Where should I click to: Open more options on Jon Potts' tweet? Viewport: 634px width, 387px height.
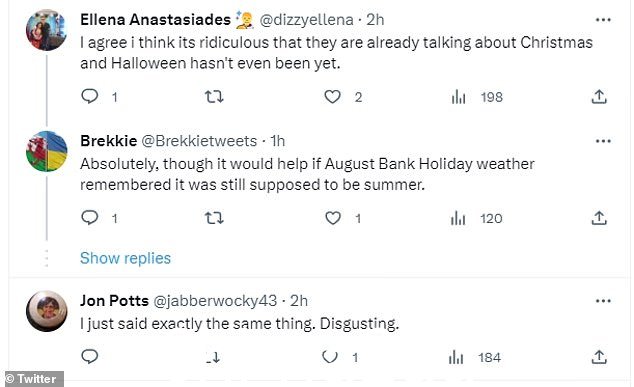click(603, 300)
